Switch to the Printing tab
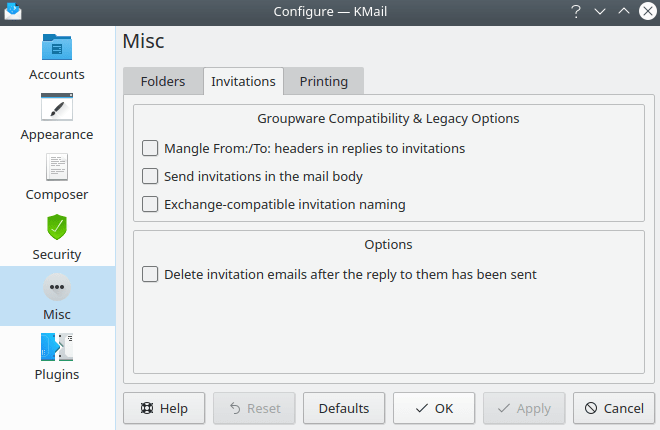660x430 pixels. [x=323, y=82]
